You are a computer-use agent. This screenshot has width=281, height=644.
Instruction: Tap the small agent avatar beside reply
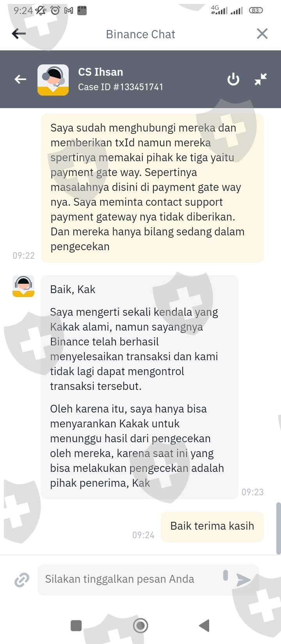click(x=23, y=286)
